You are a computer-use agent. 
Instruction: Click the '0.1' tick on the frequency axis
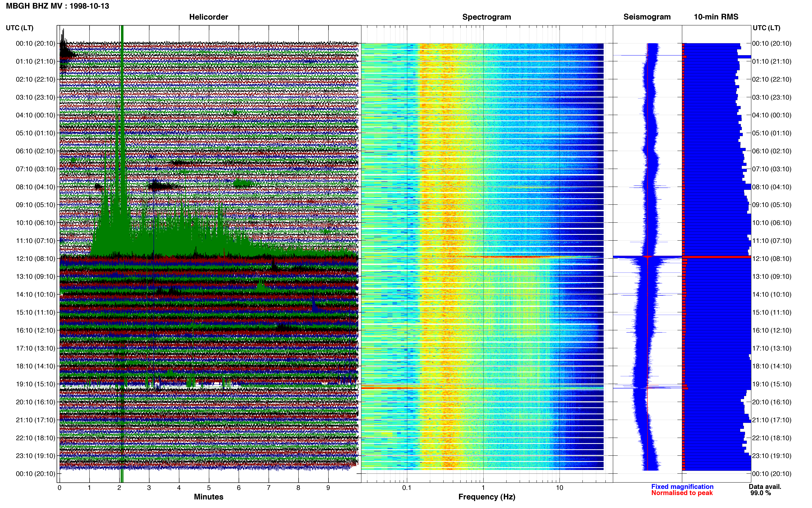(407, 488)
